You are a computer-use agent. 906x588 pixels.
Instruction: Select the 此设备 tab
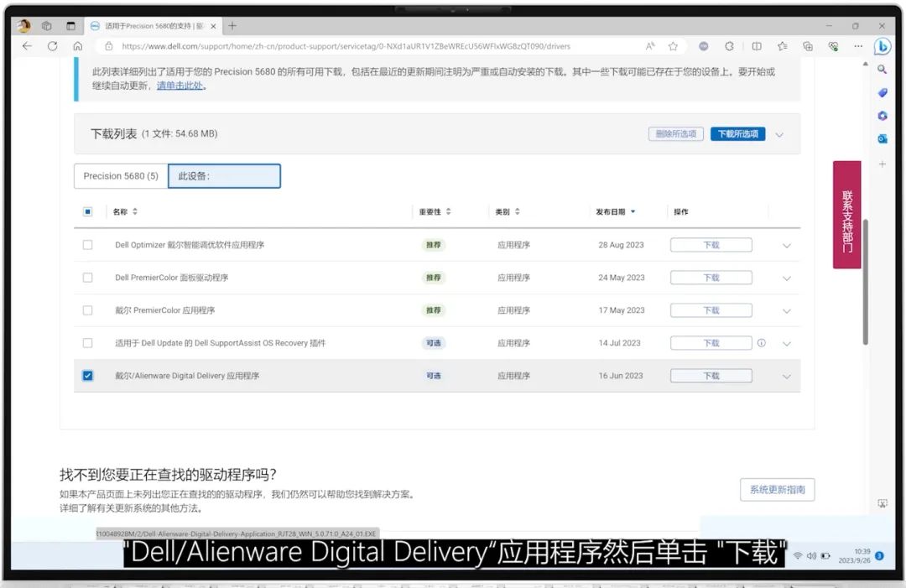pos(224,175)
